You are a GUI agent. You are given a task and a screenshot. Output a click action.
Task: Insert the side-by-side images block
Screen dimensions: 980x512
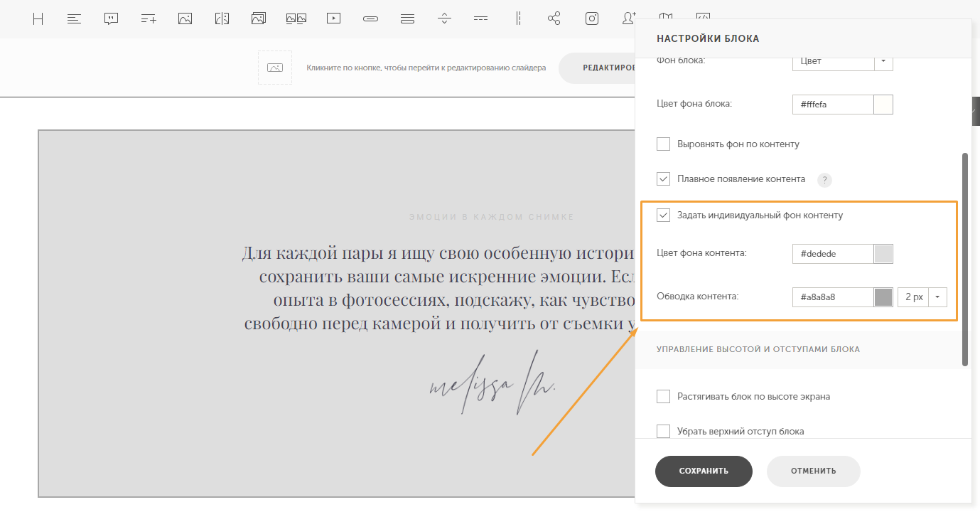coord(296,19)
